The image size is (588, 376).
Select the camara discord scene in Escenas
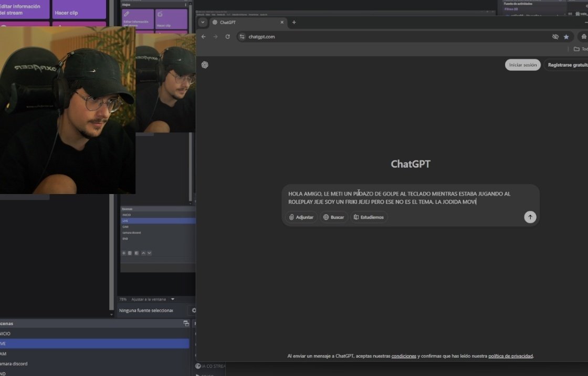coord(132,232)
